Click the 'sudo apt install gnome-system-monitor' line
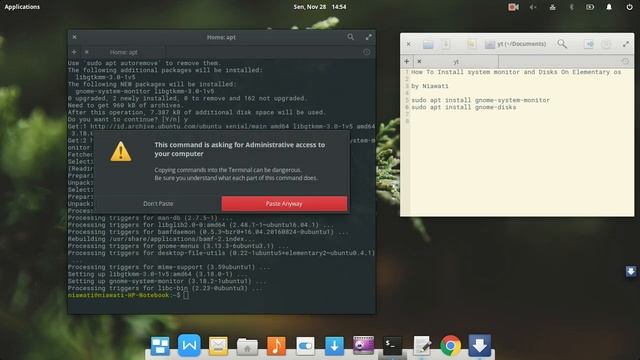 click(x=480, y=100)
